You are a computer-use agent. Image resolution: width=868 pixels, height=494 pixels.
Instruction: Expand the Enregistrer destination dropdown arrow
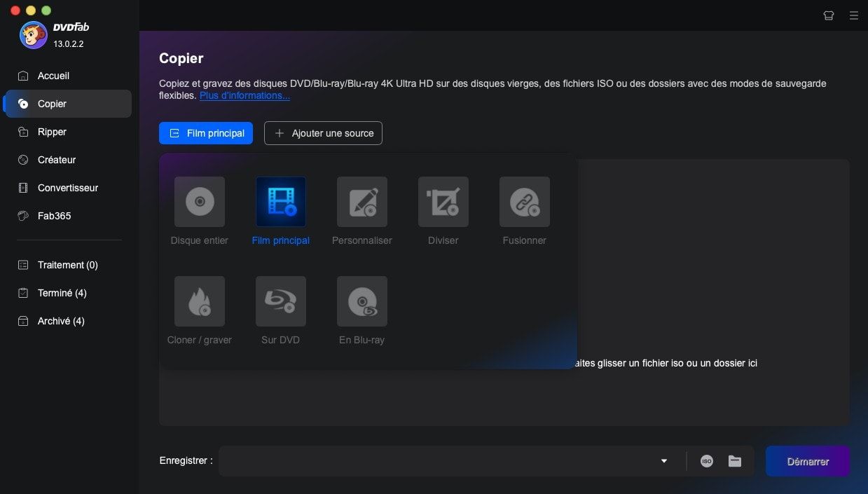(664, 461)
